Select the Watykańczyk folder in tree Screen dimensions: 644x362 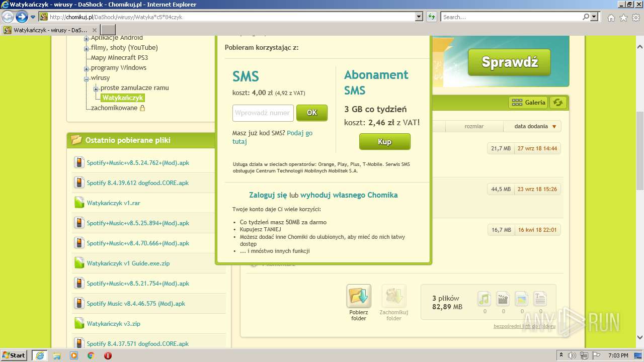coord(123,98)
